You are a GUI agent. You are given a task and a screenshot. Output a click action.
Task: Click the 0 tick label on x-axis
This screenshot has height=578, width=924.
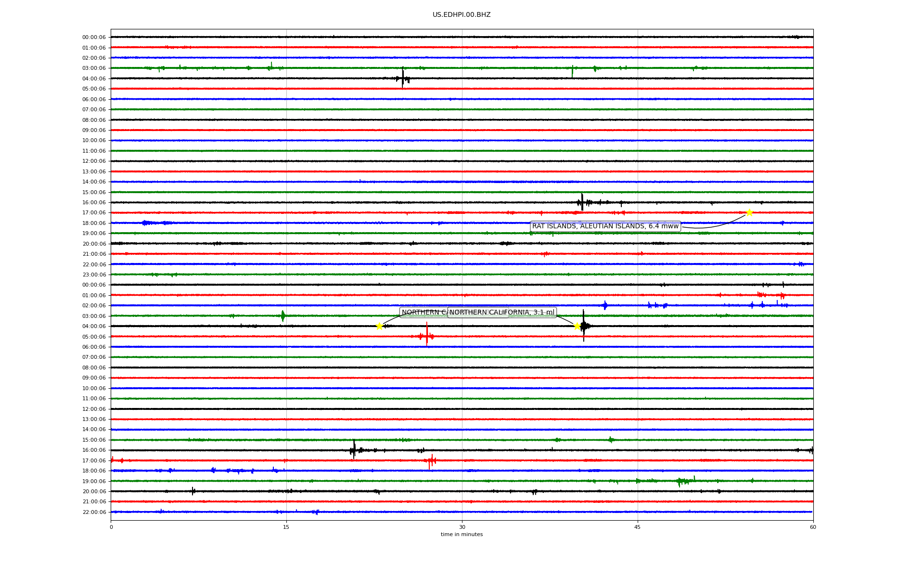111,527
